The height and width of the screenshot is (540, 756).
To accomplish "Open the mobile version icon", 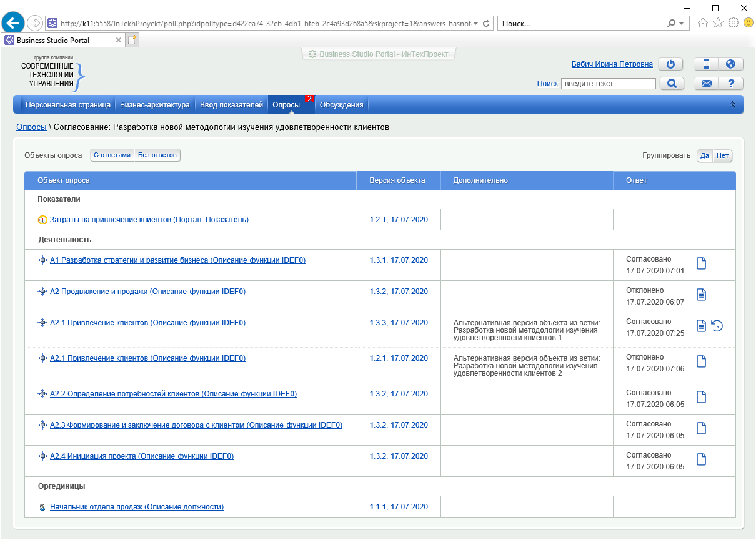I will [706, 64].
